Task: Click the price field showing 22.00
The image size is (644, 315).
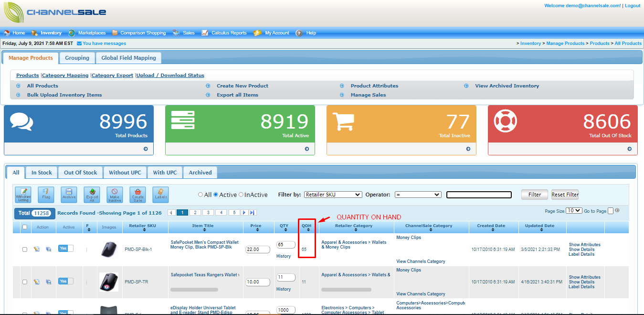Action: click(258, 250)
